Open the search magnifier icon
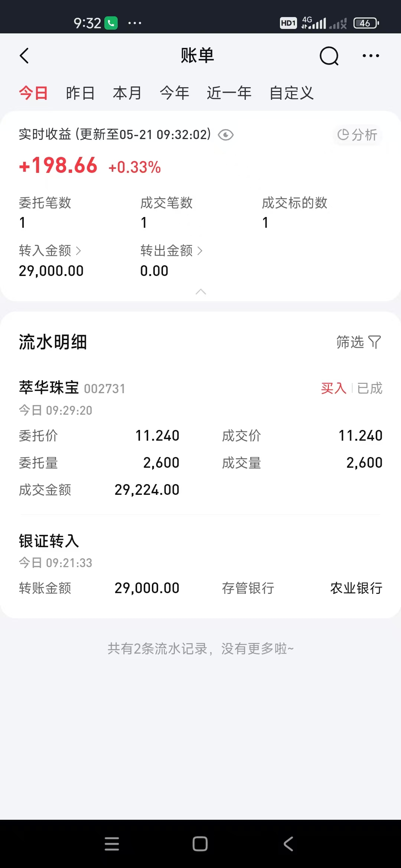The height and width of the screenshot is (868, 401). (329, 56)
